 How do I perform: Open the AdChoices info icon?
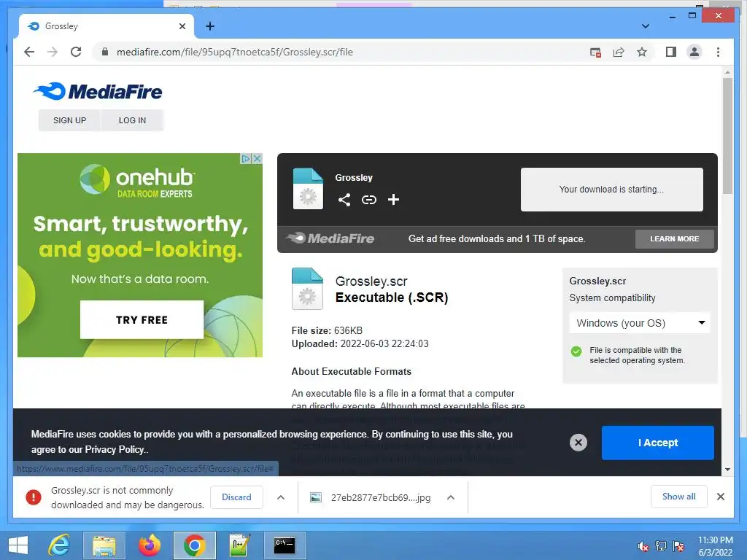point(246,158)
